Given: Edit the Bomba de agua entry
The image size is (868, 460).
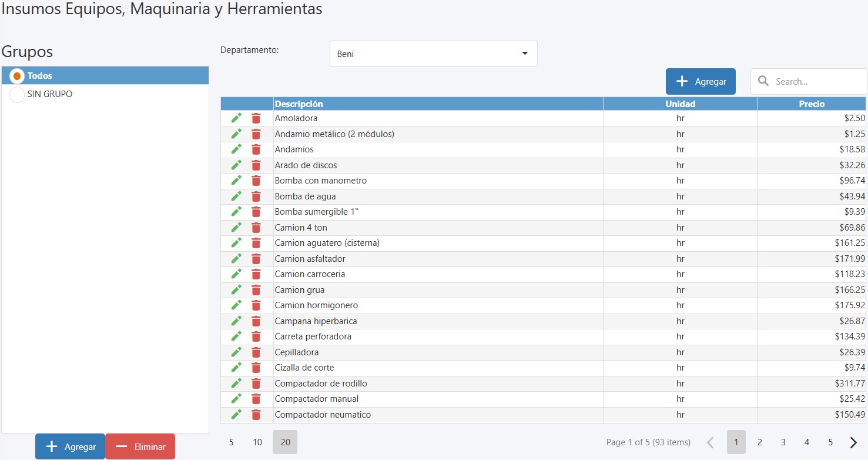Looking at the screenshot, I should tap(236, 196).
